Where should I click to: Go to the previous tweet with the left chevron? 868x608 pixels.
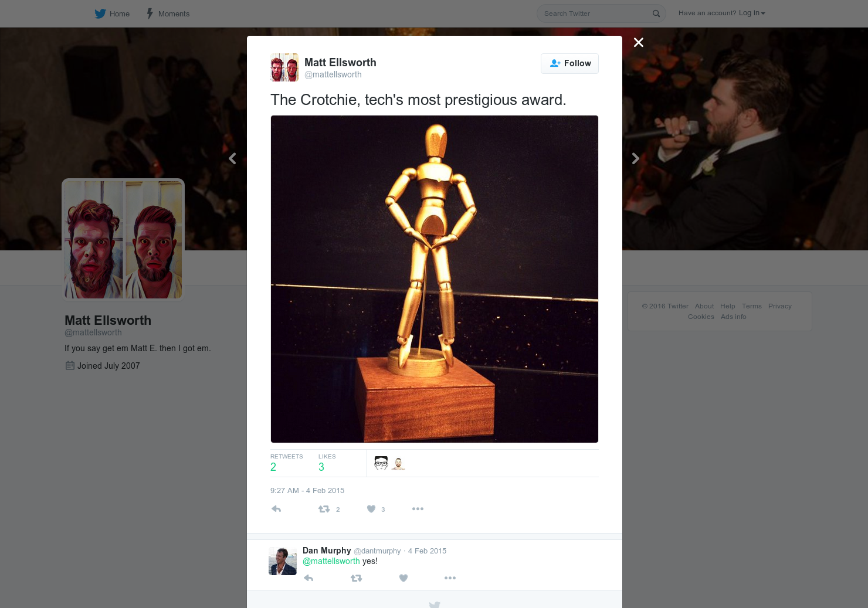coord(232,158)
